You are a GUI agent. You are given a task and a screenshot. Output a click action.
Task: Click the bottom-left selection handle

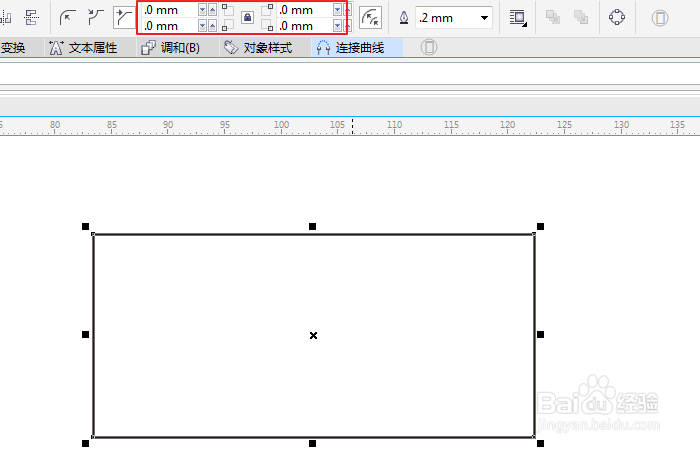(85, 443)
